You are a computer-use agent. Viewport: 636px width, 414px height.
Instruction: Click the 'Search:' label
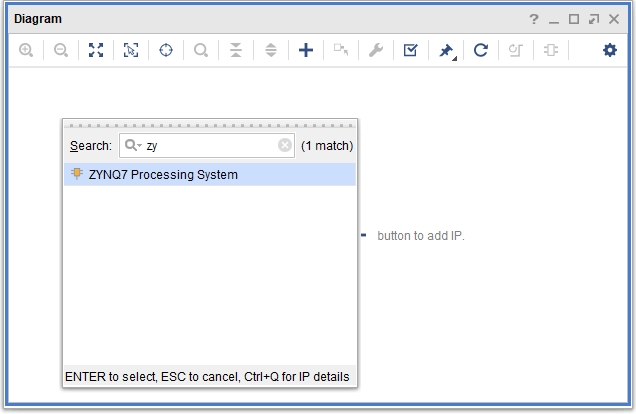tap(91, 146)
